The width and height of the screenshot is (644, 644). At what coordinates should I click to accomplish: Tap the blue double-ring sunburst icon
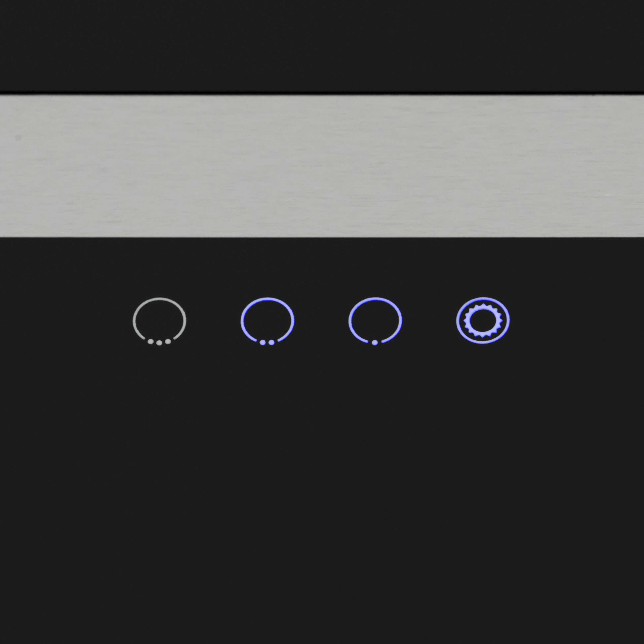click(483, 320)
